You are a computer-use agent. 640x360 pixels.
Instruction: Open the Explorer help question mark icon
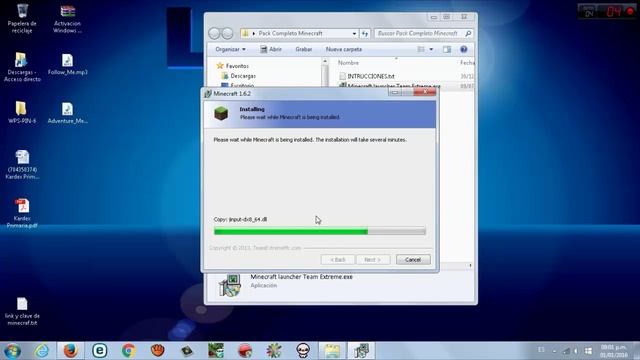(464, 49)
